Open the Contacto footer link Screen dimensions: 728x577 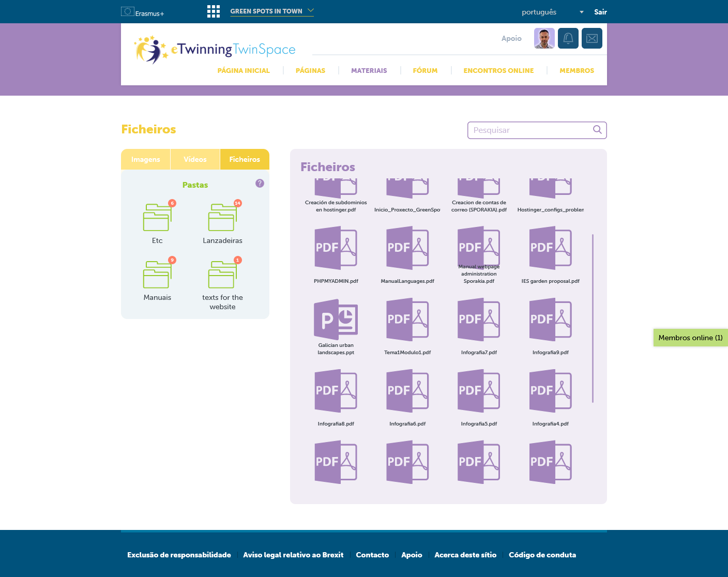coord(372,555)
